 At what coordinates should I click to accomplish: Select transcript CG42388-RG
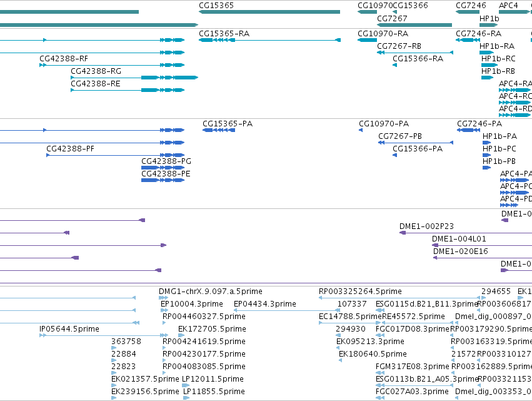[x=134, y=78]
